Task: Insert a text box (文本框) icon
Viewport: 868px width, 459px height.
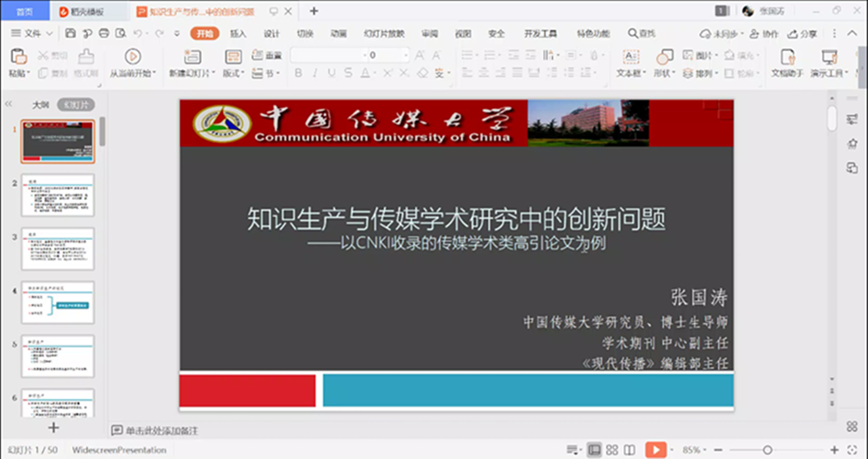Action: coord(630,57)
